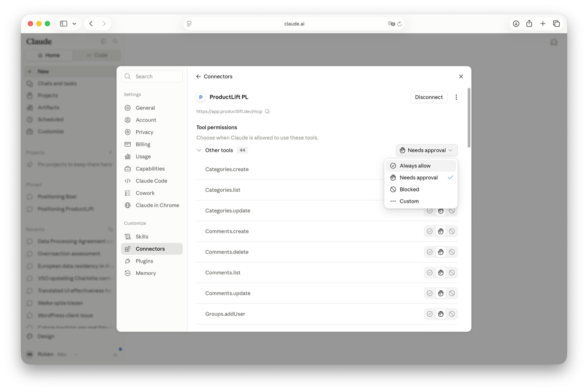
Task: Choose Needs approval in the dropdown menu
Action: coord(421,178)
